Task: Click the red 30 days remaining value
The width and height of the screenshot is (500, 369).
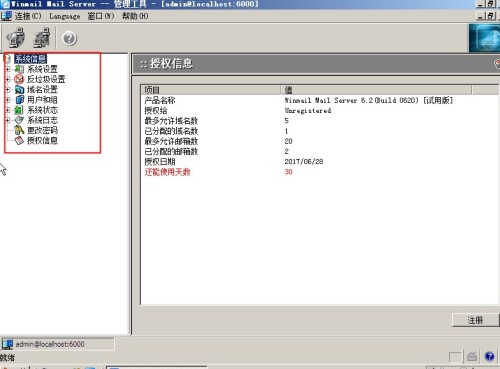Action: pos(288,172)
